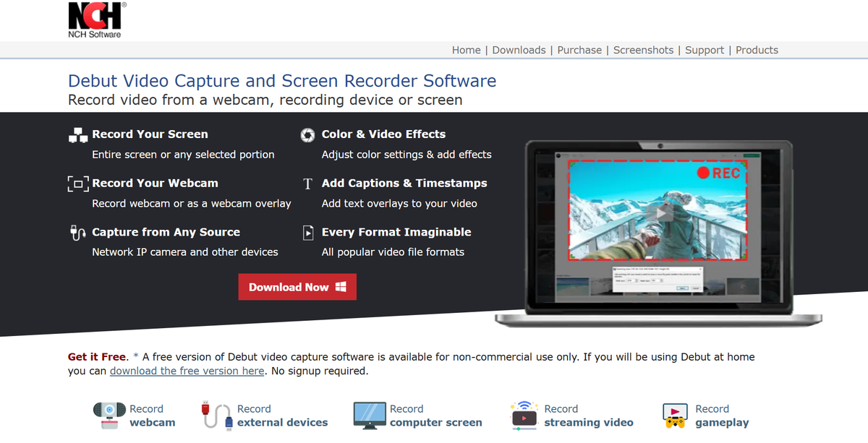
Task: Click the Color & Video Effects aperture icon
Action: (x=308, y=135)
